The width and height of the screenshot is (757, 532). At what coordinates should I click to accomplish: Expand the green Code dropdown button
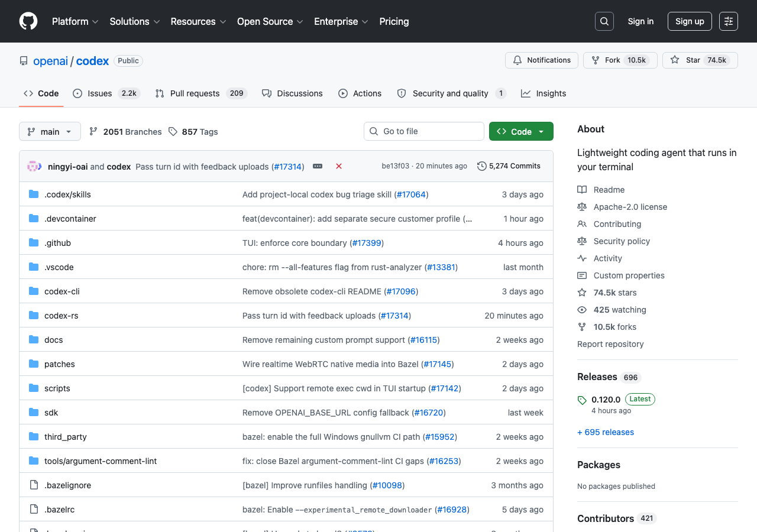point(521,131)
